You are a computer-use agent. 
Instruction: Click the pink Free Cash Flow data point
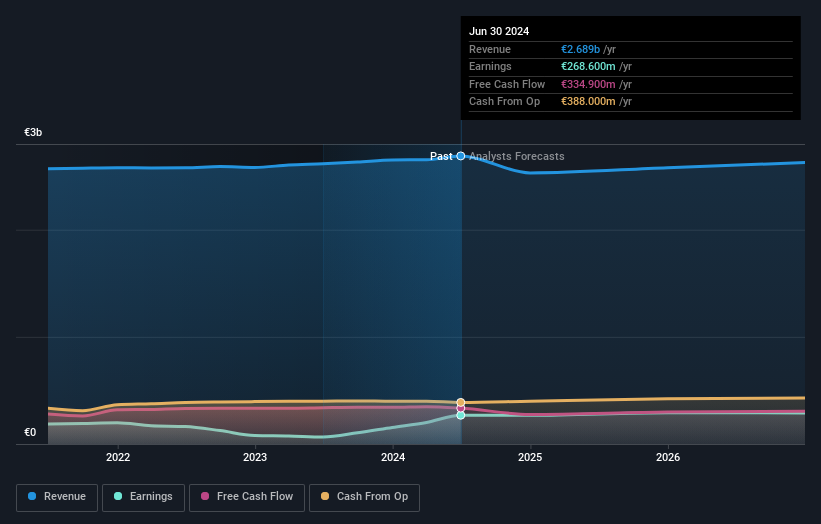pyautogui.click(x=461, y=408)
